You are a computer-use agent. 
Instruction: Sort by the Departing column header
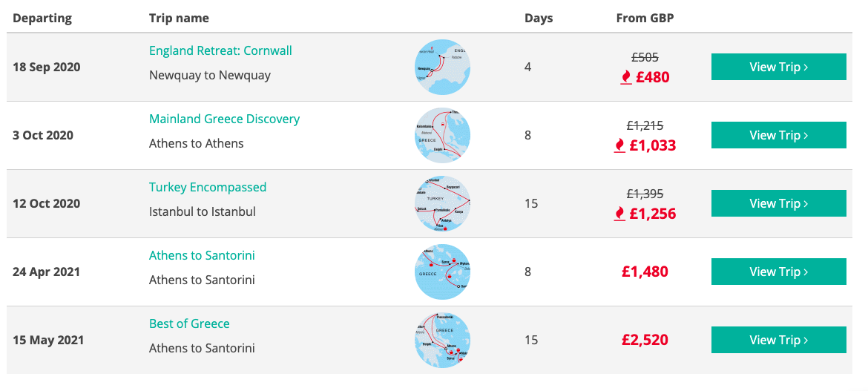[x=42, y=19]
